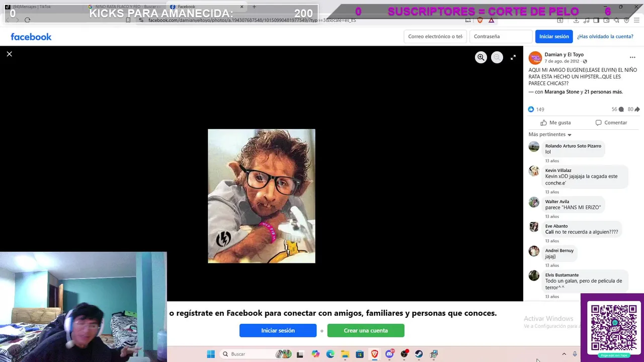Open the last taskbar app icon after Steam

click(x=434, y=354)
